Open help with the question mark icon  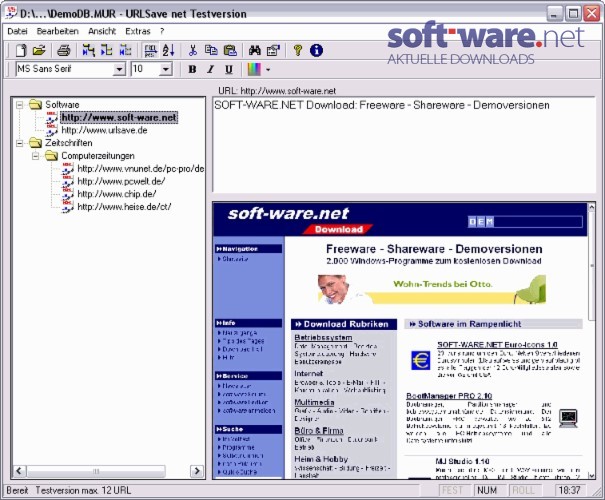click(x=297, y=50)
